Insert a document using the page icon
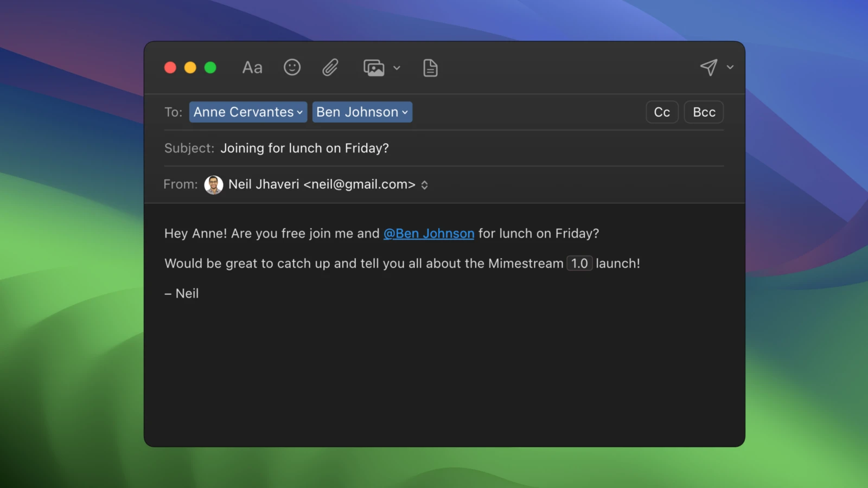 click(x=430, y=67)
